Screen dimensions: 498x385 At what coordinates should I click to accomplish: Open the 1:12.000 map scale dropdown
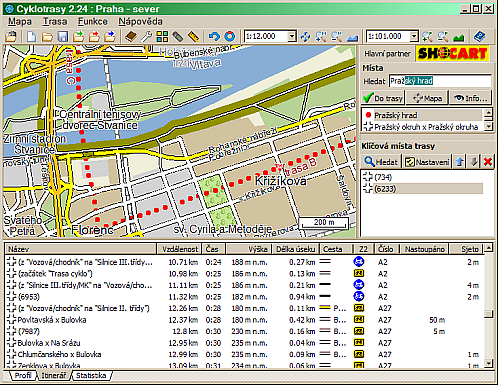click(x=292, y=36)
